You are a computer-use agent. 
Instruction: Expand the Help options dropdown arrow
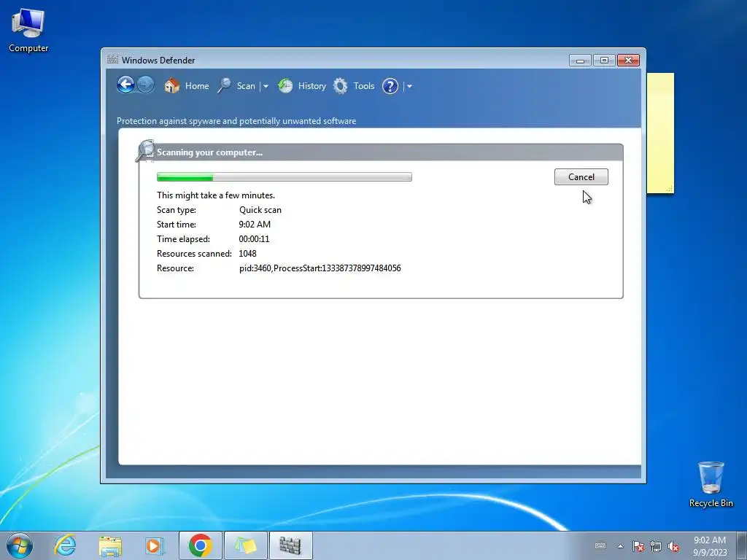[x=409, y=86]
